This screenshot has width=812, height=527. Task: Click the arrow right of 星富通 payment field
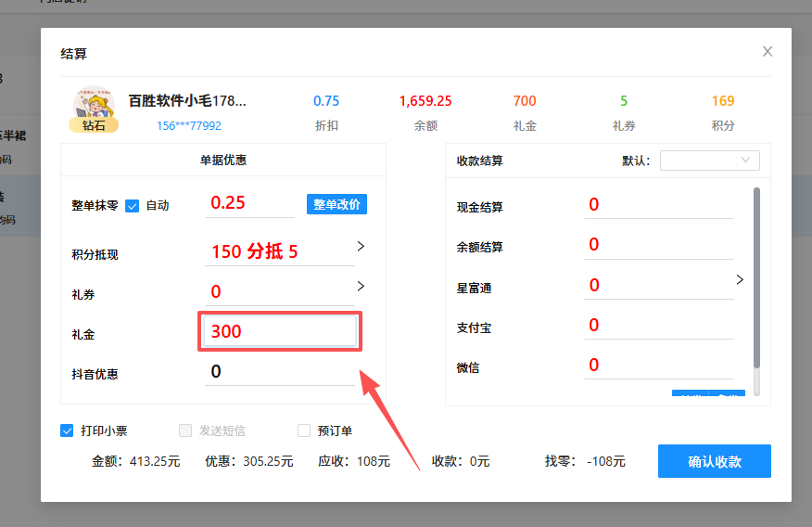(x=739, y=279)
